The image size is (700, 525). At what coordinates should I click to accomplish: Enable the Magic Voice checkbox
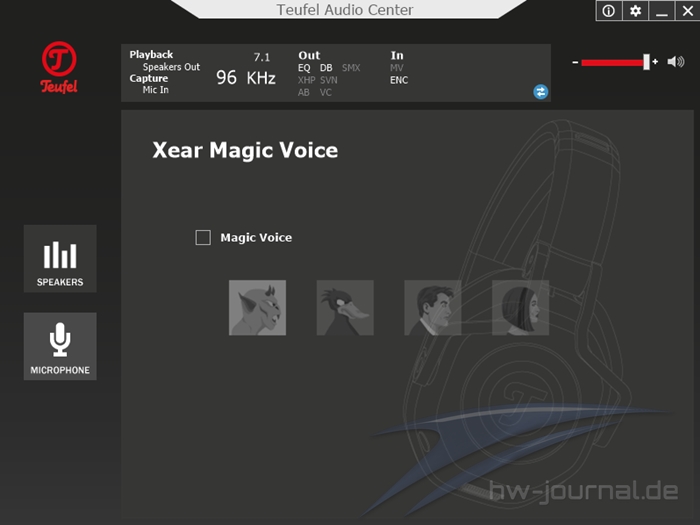click(x=203, y=238)
